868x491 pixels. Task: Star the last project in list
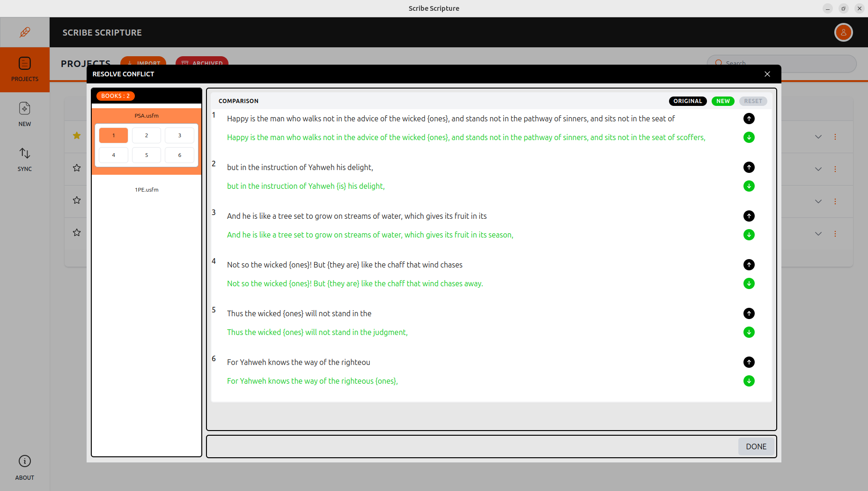pos(77,233)
